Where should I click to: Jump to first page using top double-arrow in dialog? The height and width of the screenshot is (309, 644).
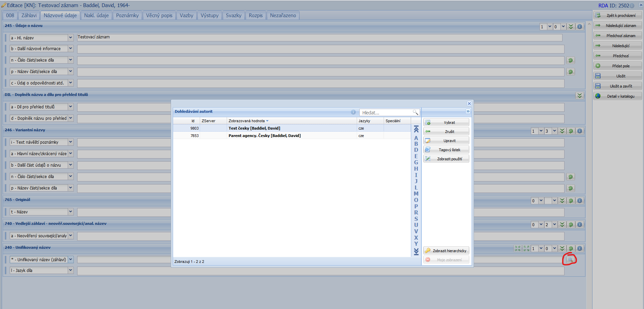416,129
